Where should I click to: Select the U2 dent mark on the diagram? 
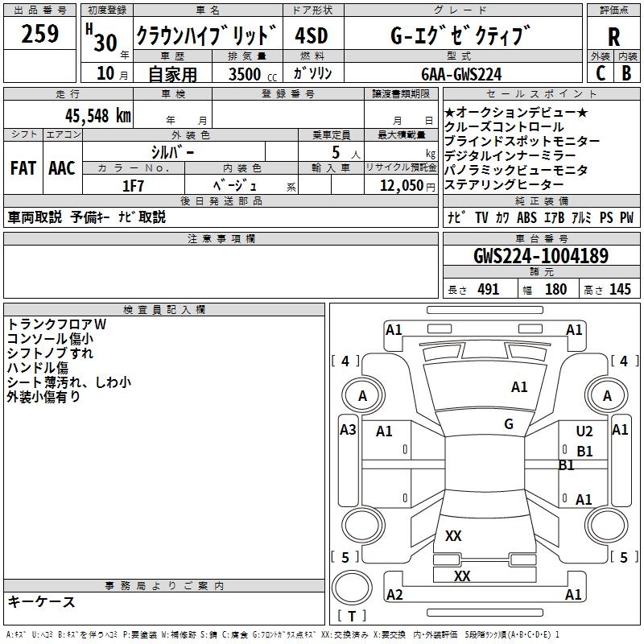[x=584, y=431]
